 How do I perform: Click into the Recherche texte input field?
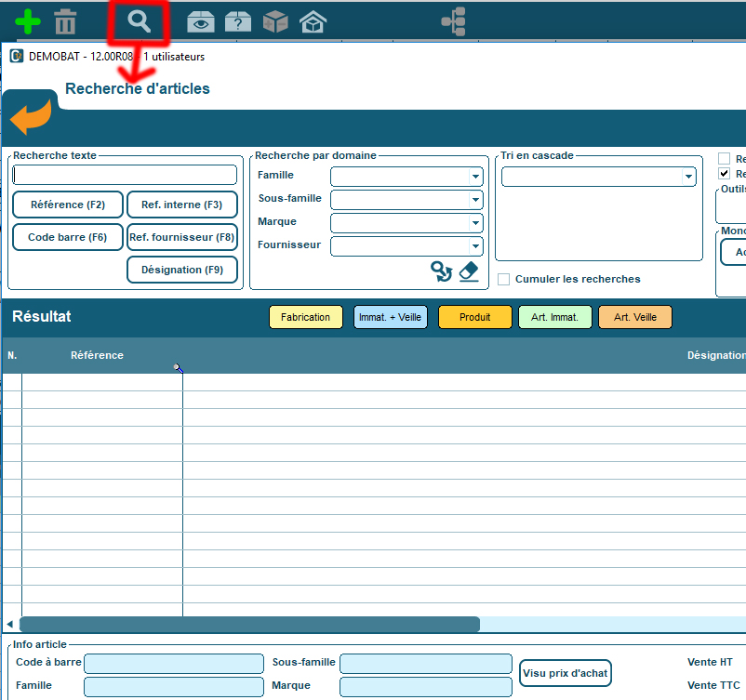click(125, 175)
